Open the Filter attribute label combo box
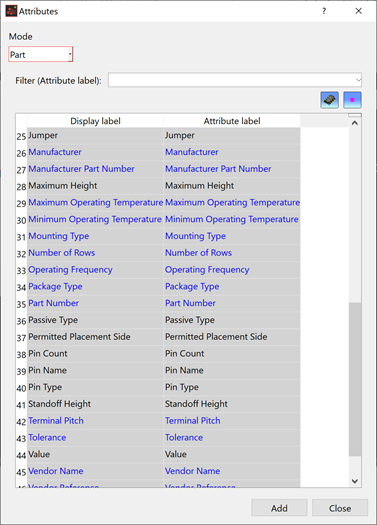 coord(235,80)
